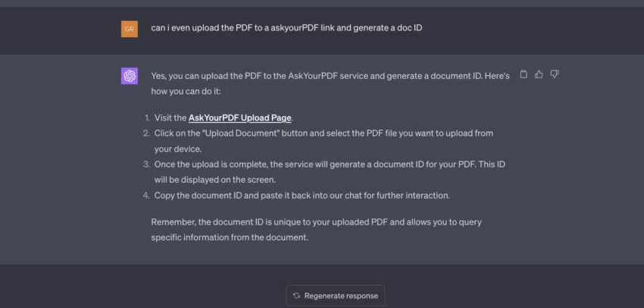The height and width of the screenshot is (308, 644).
Task: Click the circular arrows regenerate icon
Action: coord(296,296)
